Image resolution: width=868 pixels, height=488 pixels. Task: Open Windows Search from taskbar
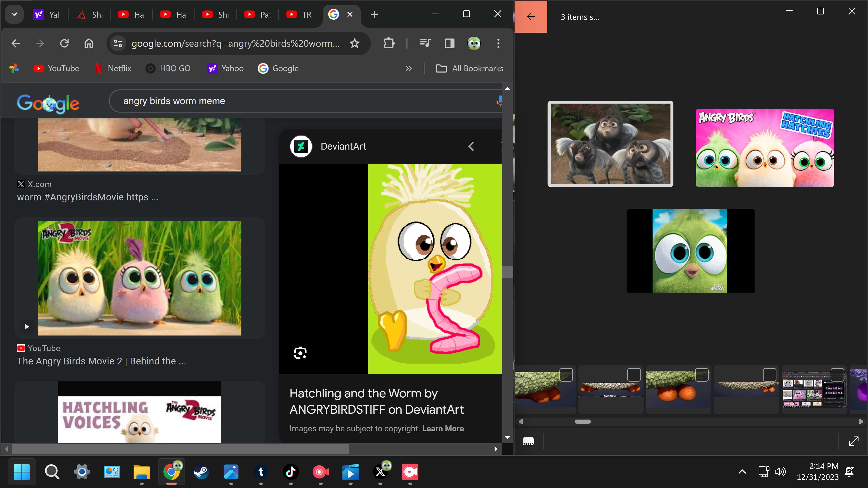pos(52,472)
